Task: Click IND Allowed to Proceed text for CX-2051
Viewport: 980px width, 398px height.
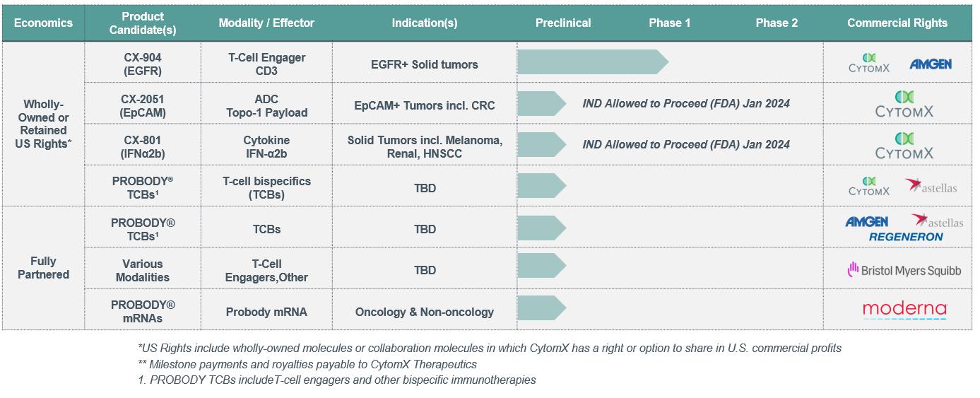Action: pos(685,103)
